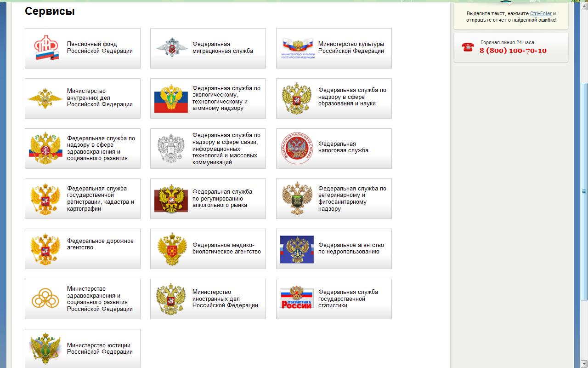Viewport: 588px width, 368px height.
Task: Click the Ctrl+Enter link in sidebar
Action: [541, 14]
